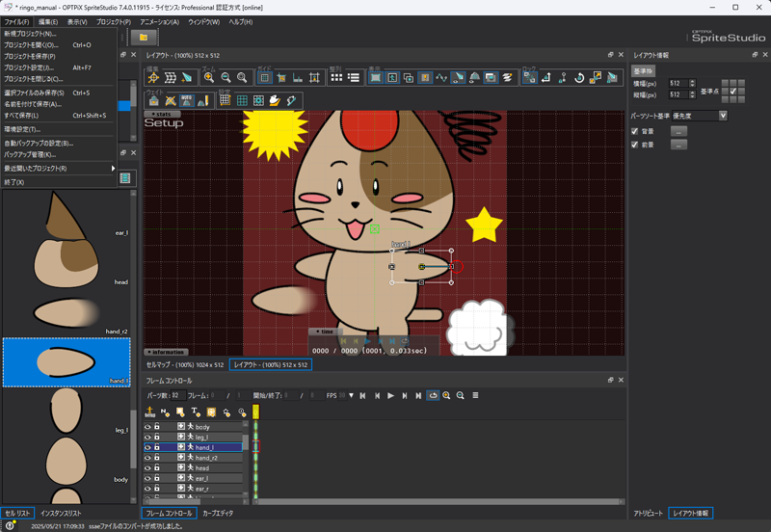
Task: Click the yellow frame 0 timeline marker
Action: point(255,412)
